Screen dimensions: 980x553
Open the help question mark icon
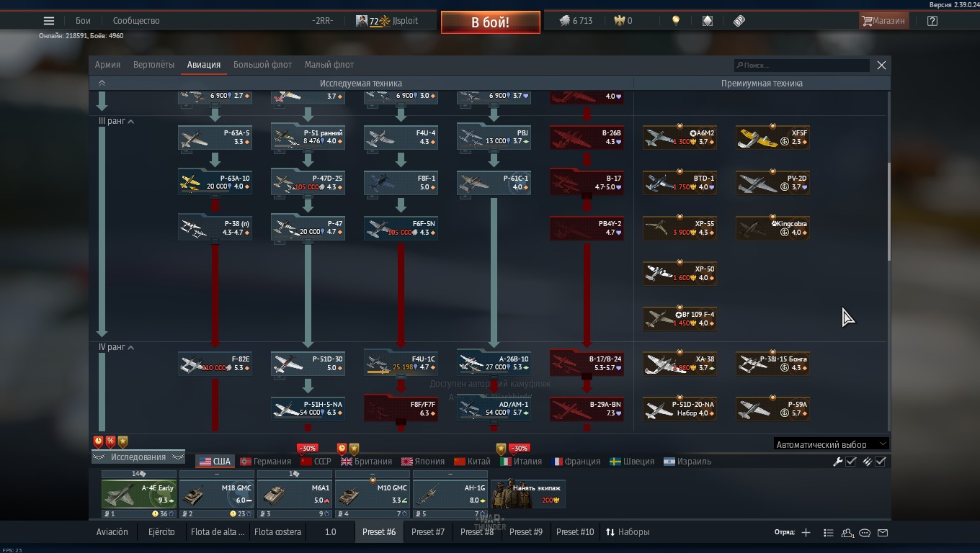coord(932,21)
